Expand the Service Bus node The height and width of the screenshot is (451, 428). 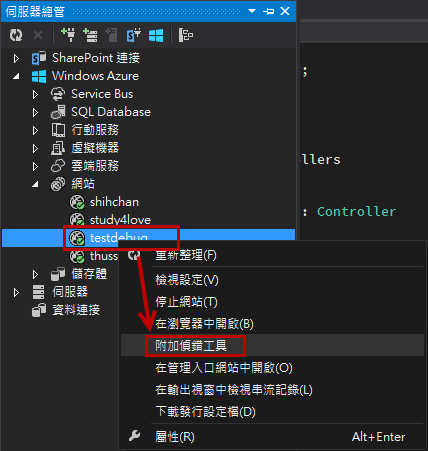pyautogui.click(x=35, y=94)
